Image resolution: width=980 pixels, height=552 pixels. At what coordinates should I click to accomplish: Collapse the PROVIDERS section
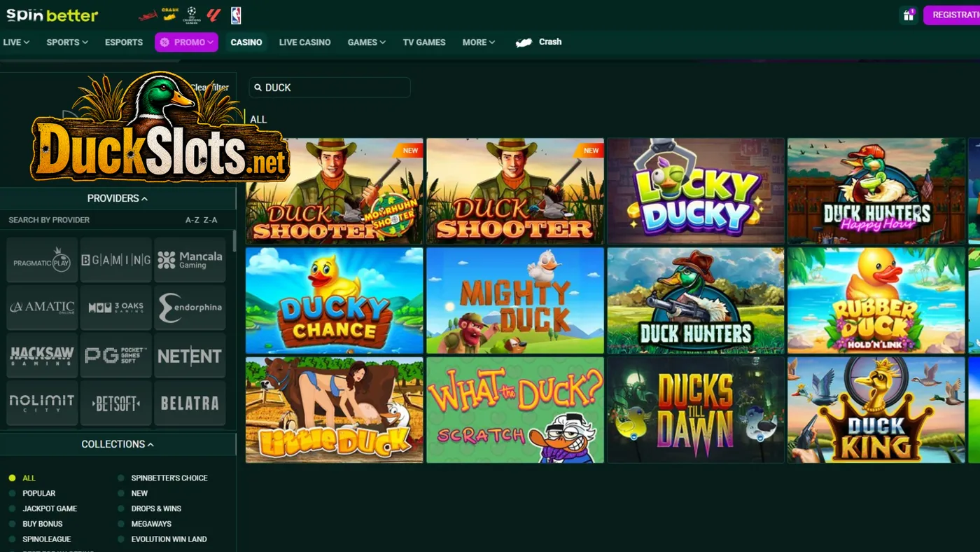coord(118,198)
